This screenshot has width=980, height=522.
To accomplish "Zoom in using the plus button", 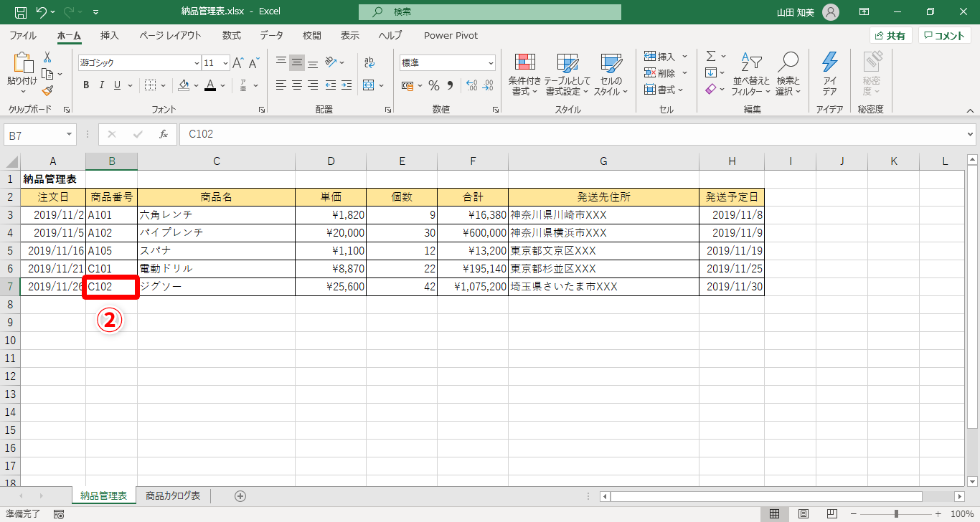I will tap(938, 514).
